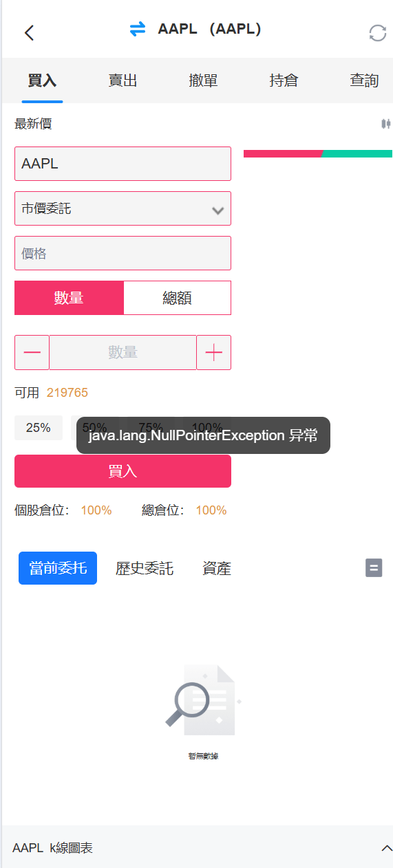Open the gray list icon beside 資產

[374, 568]
